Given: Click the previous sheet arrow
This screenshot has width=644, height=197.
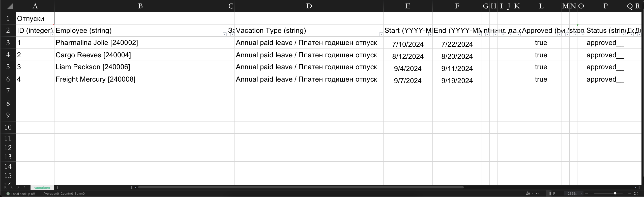Looking at the screenshot, I should point(12,187).
